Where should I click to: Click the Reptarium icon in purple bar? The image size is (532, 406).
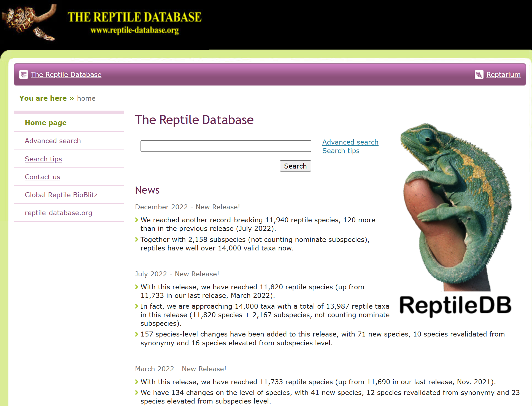479,74
